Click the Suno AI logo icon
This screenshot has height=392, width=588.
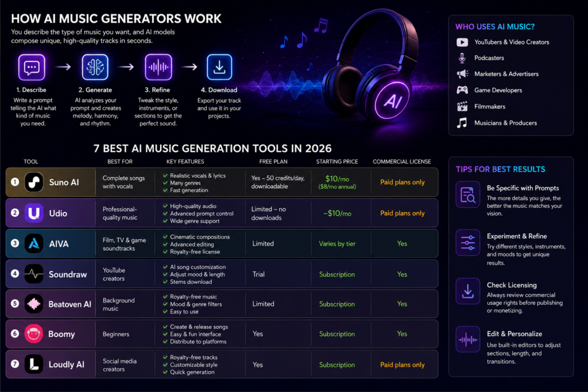[34, 182]
